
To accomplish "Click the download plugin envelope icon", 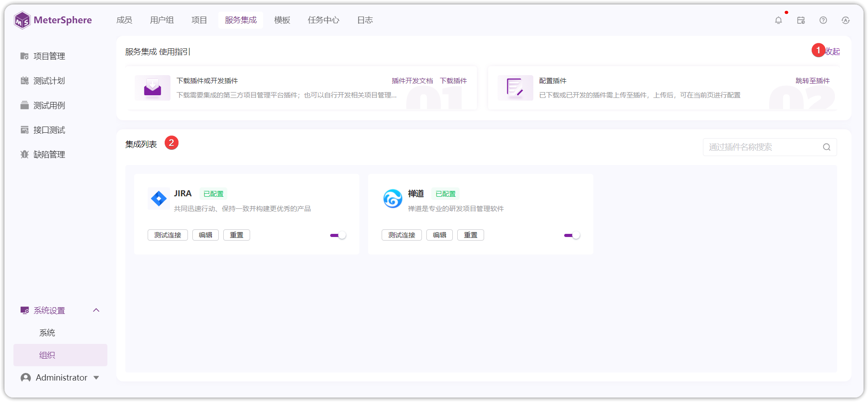I will pyautogui.click(x=153, y=88).
